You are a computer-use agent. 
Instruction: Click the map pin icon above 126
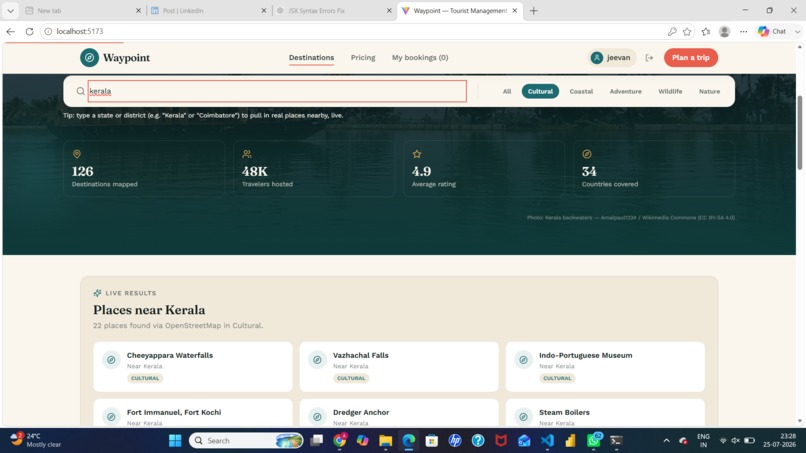[77, 154]
